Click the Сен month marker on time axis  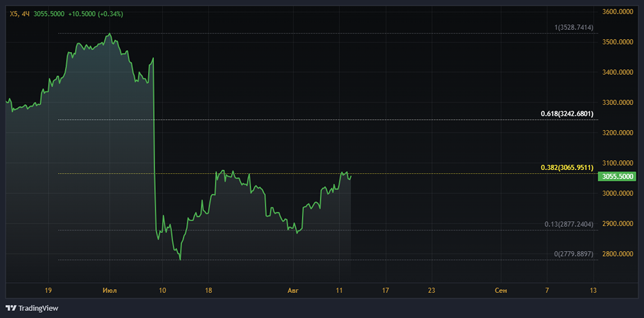coord(501,291)
